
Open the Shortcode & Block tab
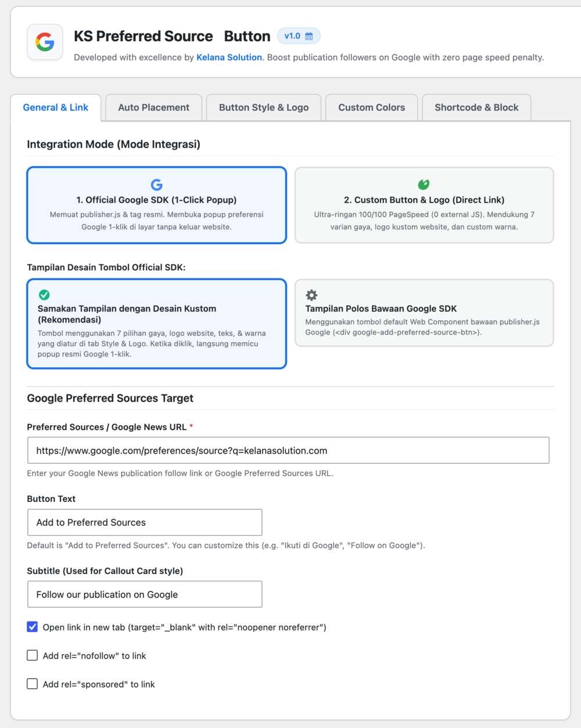click(x=476, y=107)
